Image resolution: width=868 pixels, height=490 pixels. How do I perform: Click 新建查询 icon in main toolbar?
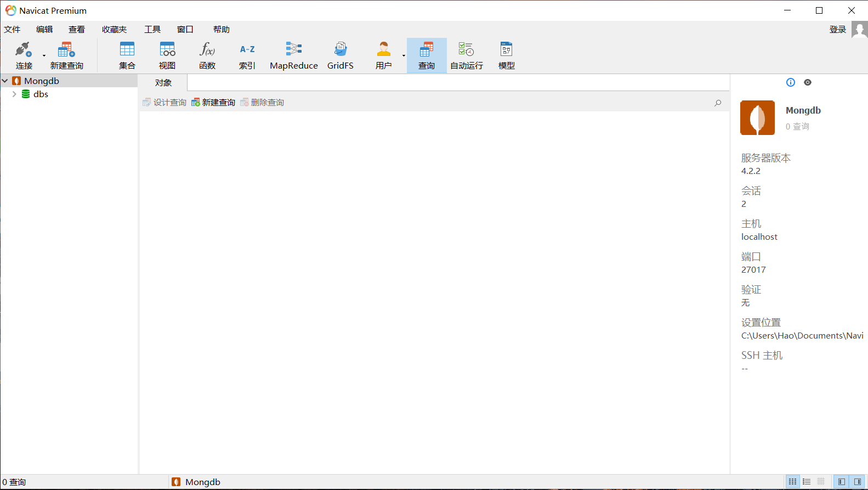[x=66, y=55]
